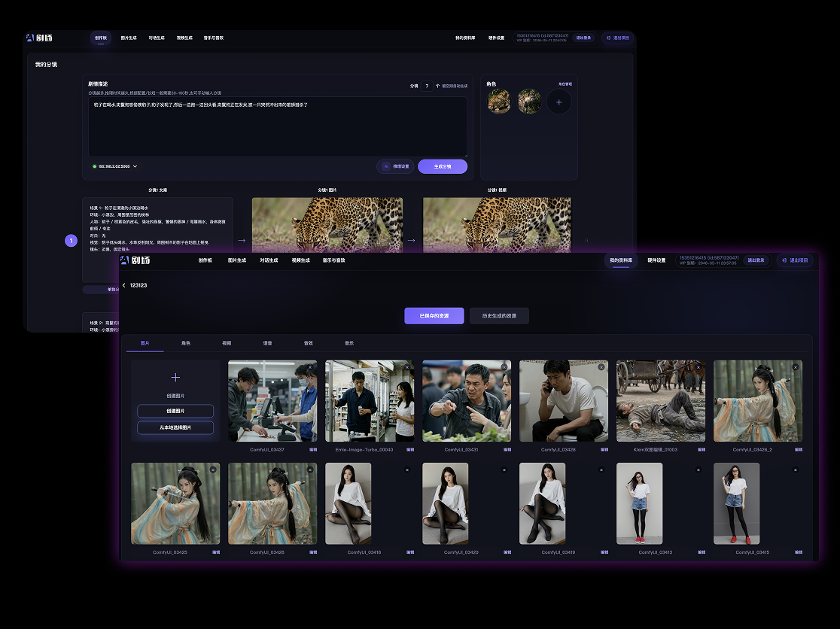
Task: Open 硬件设置 in back window
Action: pyautogui.click(x=496, y=38)
